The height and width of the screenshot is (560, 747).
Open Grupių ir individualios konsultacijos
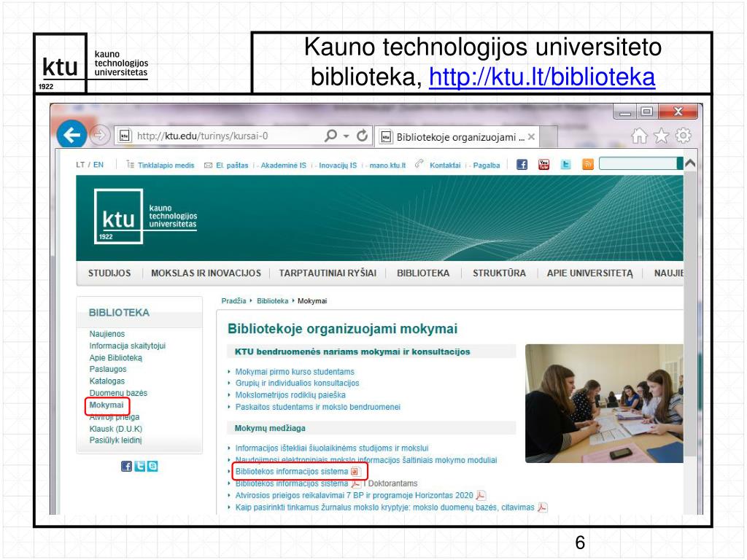click(298, 383)
